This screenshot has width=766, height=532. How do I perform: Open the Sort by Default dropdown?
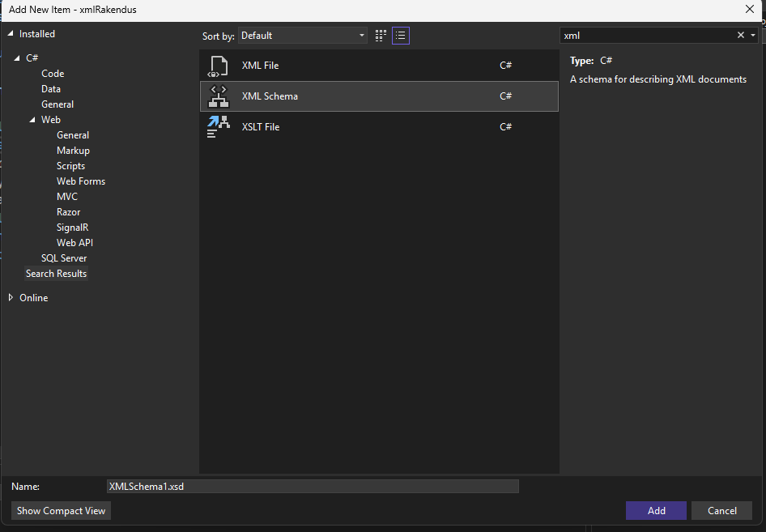(303, 36)
